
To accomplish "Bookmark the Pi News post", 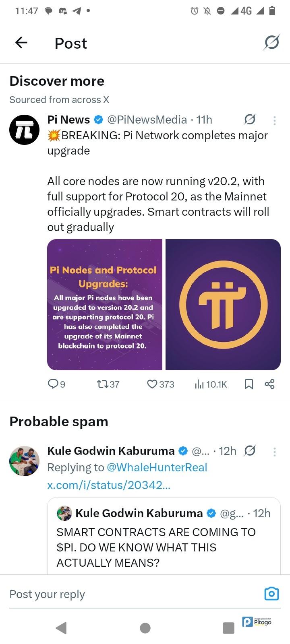I will [249, 384].
